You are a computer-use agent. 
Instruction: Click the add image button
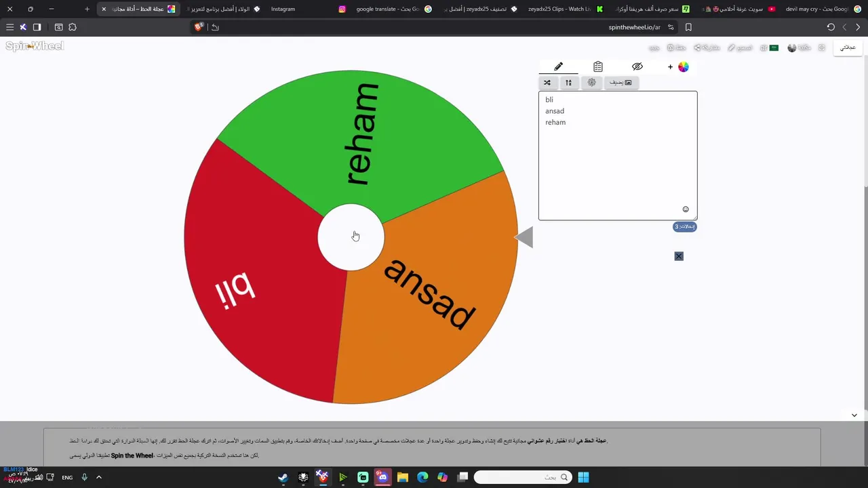(x=620, y=82)
